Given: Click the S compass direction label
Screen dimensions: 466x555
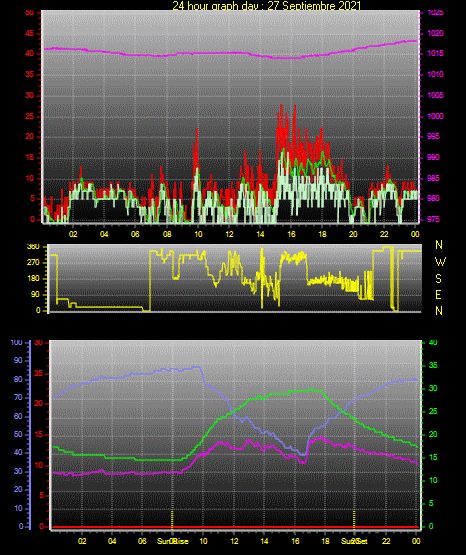Looking at the screenshot, I should (438, 279).
